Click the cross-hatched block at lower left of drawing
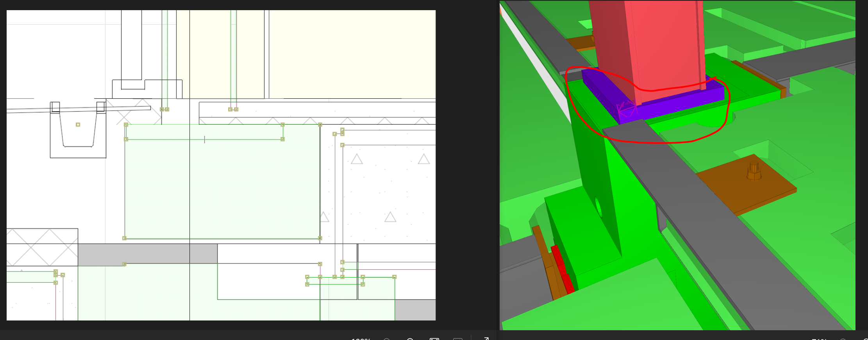The width and height of the screenshot is (868, 340). (42, 247)
